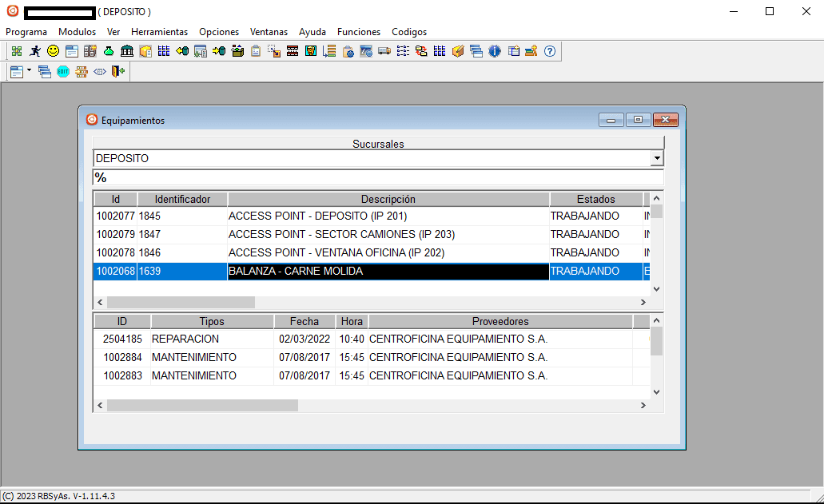Click the delivery truck icon
The height and width of the screenshot is (504, 824).
[384, 51]
